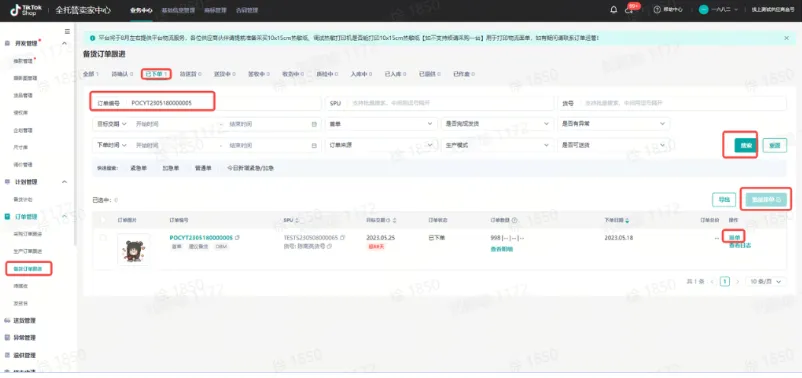
Task: Select the 紧急单 quick filter
Action: click(138, 168)
